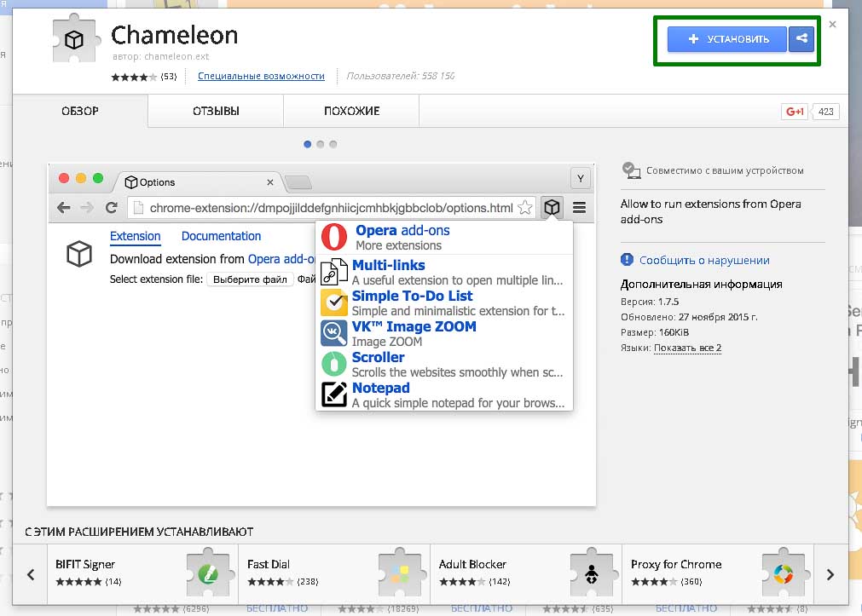The height and width of the screenshot is (616, 862).
Task: Go to previous related extensions with left arrow
Action: (x=31, y=575)
